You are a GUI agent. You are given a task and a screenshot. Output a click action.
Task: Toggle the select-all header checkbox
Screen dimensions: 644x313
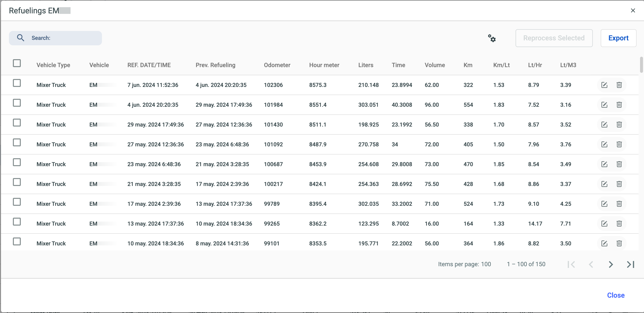pos(17,63)
